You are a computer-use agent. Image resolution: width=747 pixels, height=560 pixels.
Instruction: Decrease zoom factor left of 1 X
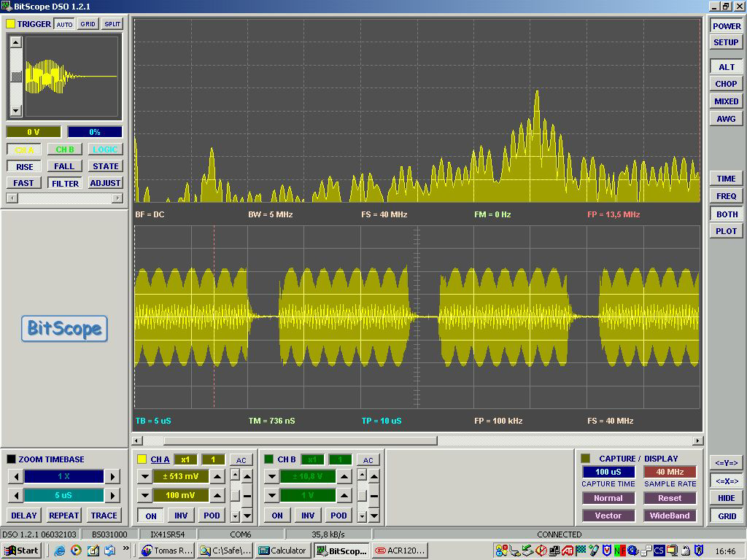pos(16,477)
